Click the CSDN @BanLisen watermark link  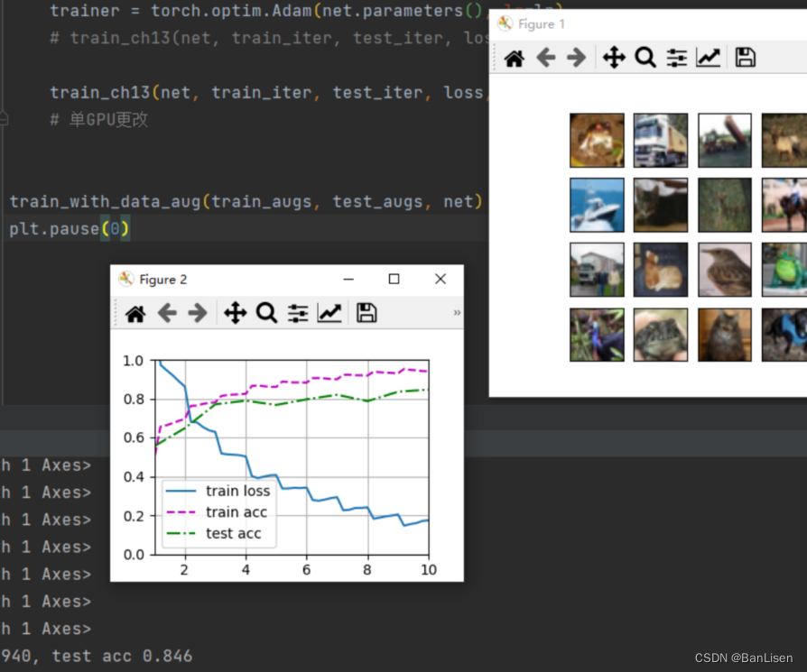tap(743, 658)
